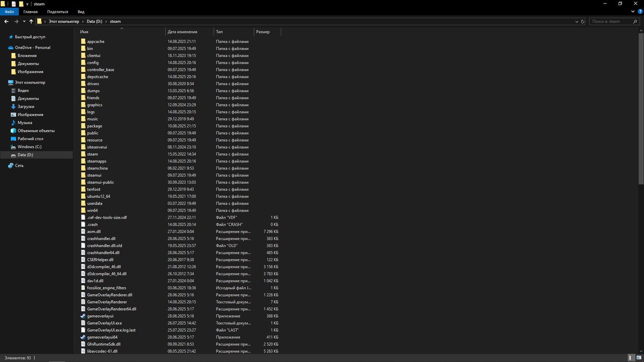
Task: Click the win64 folder icon
Action: pos(83,210)
